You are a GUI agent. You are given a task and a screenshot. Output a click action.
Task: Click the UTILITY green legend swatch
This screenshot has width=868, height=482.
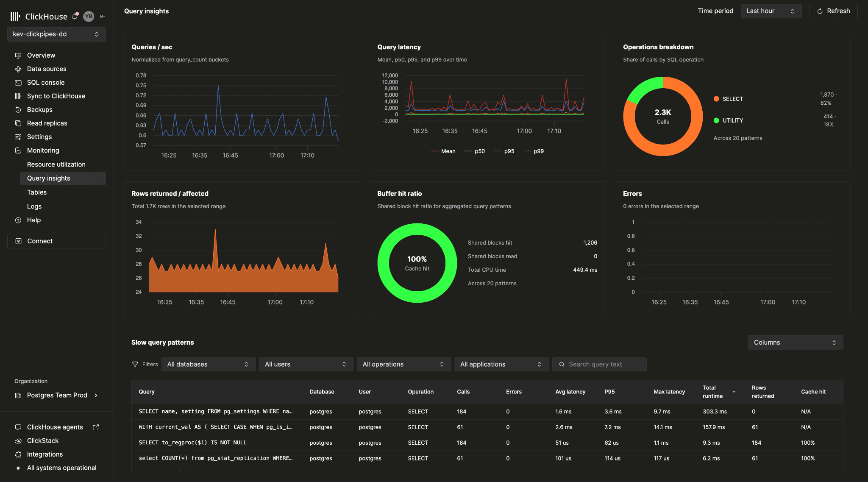click(x=716, y=120)
